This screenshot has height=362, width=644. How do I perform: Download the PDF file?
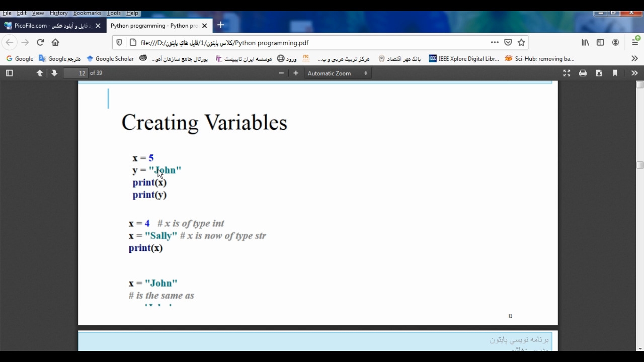click(599, 73)
